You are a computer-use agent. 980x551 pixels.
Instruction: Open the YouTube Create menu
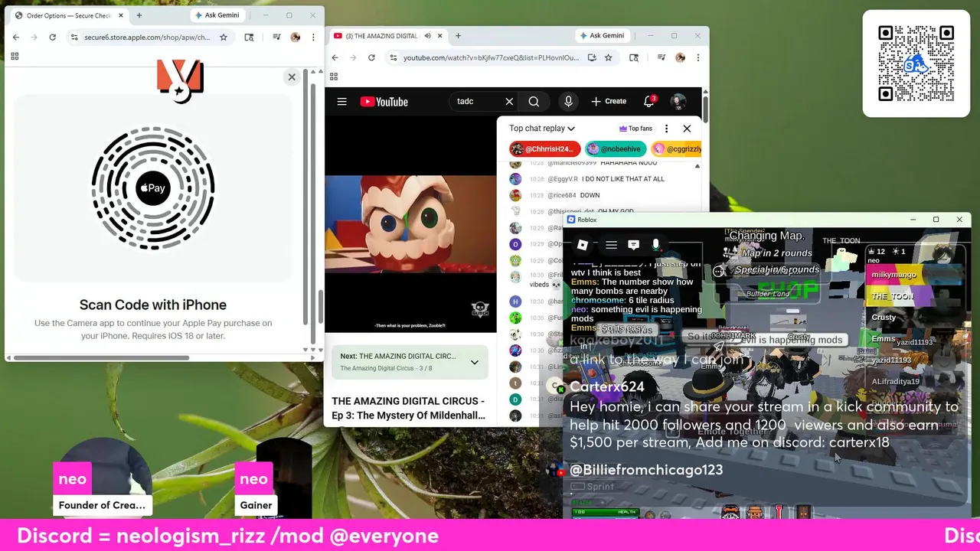tap(609, 101)
